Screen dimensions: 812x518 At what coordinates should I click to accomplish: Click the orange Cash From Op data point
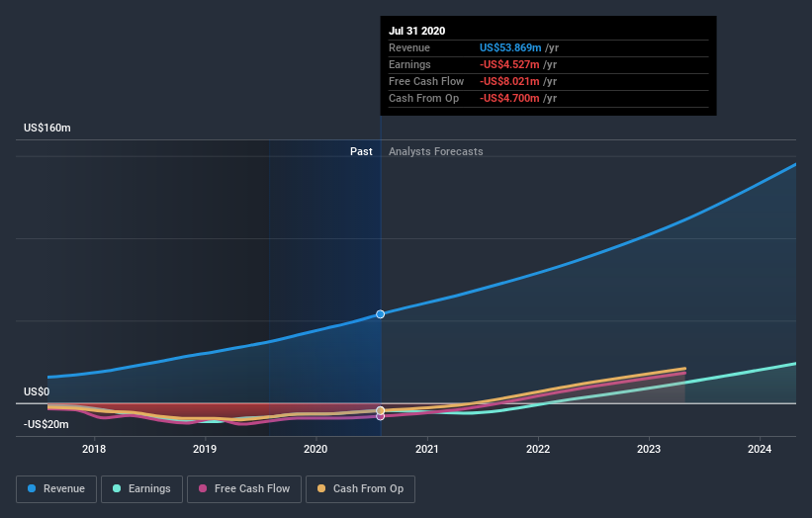pos(380,410)
